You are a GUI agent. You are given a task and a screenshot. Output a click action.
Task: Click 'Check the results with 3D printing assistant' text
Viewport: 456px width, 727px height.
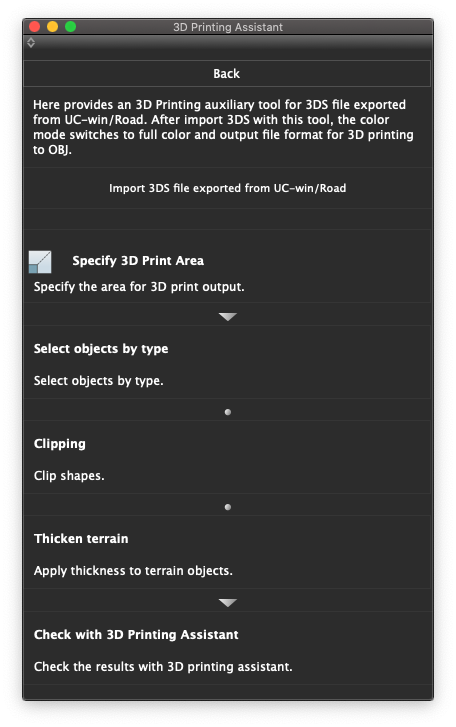[x=163, y=667]
